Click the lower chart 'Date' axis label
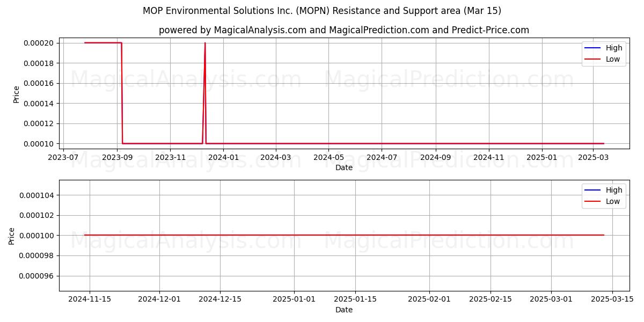The image size is (644, 322). tap(344, 310)
